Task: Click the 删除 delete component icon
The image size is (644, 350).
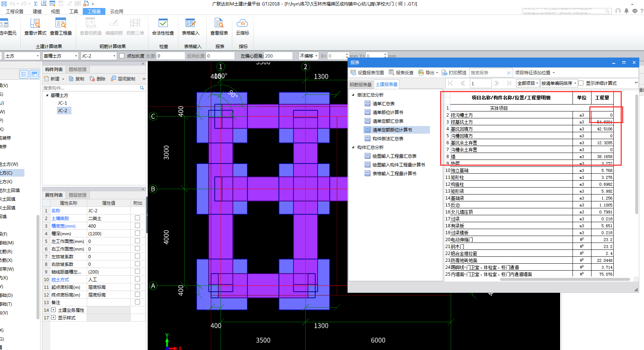Action: click(x=93, y=79)
